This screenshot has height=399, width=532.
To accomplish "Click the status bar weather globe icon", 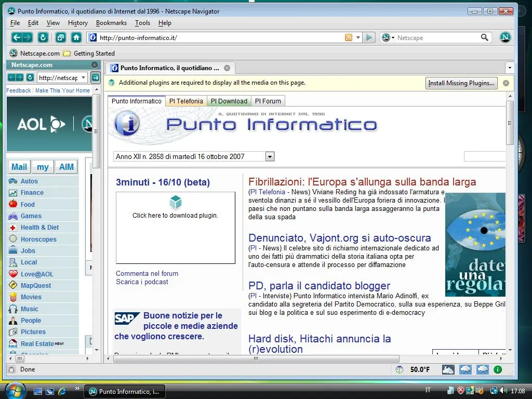I will click(400, 369).
